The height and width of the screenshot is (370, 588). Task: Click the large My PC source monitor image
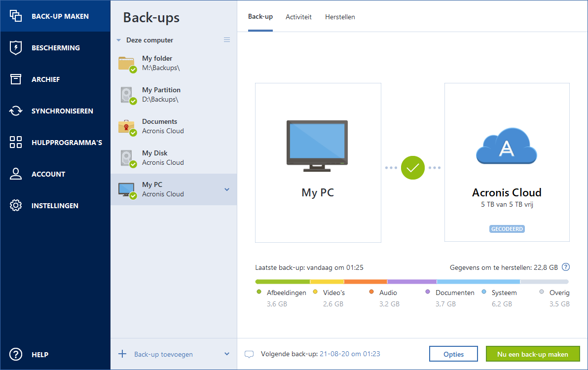pos(317,146)
